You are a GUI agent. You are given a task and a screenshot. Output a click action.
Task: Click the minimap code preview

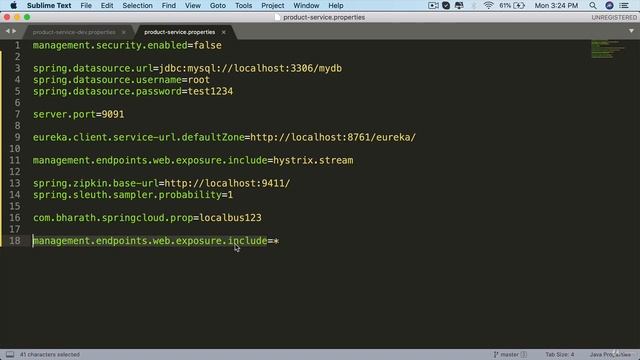click(x=608, y=49)
